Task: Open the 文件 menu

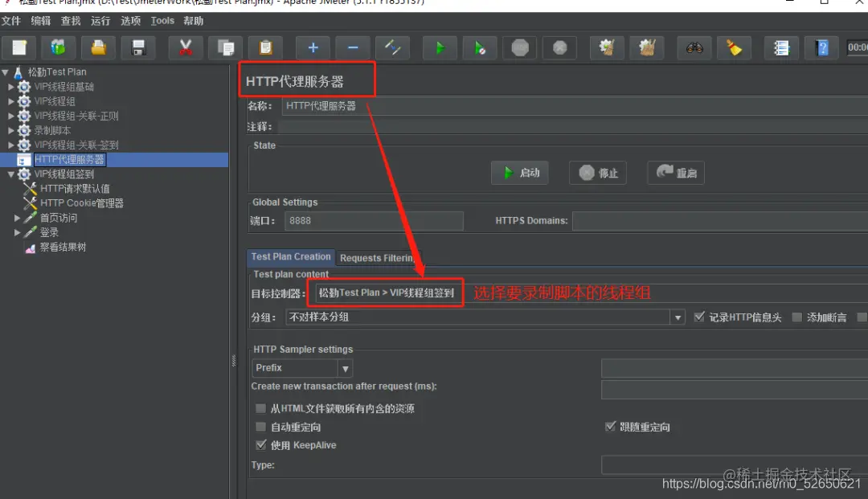Action: (x=11, y=21)
